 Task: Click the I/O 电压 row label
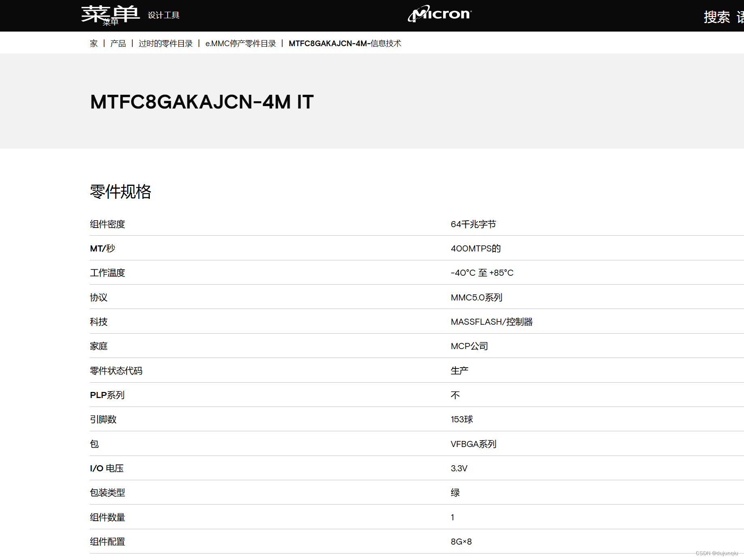tap(107, 468)
